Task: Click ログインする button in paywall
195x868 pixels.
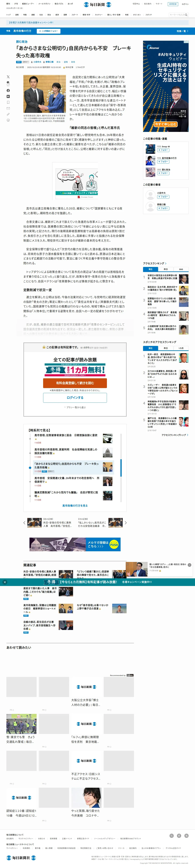Action: (75, 398)
